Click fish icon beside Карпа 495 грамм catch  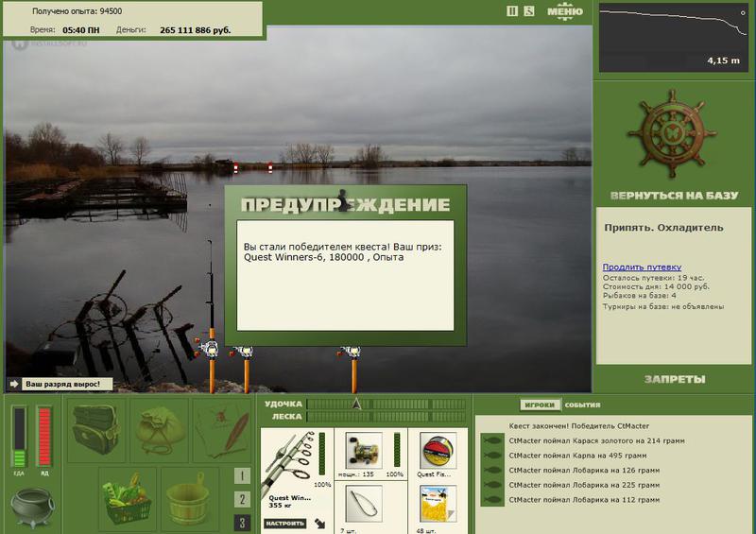tap(492, 456)
